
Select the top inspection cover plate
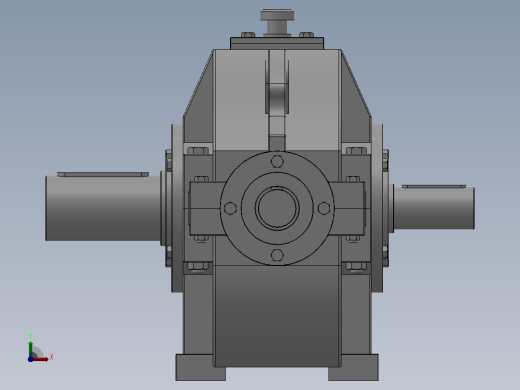coord(277,43)
